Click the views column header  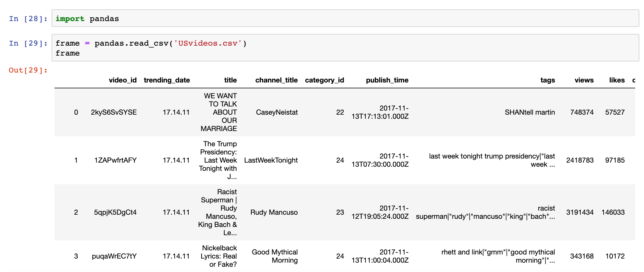(x=584, y=80)
